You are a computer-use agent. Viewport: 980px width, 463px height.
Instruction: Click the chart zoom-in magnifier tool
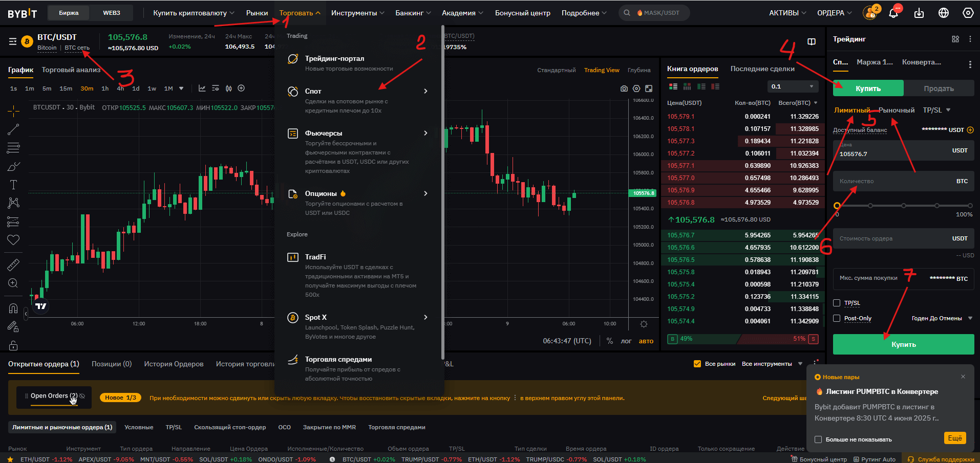(x=13, y=283)
